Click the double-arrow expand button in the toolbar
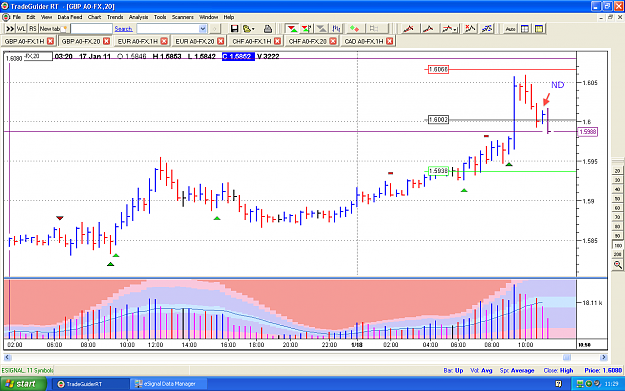This screenshot has width=625, height=391. point(10,29)
